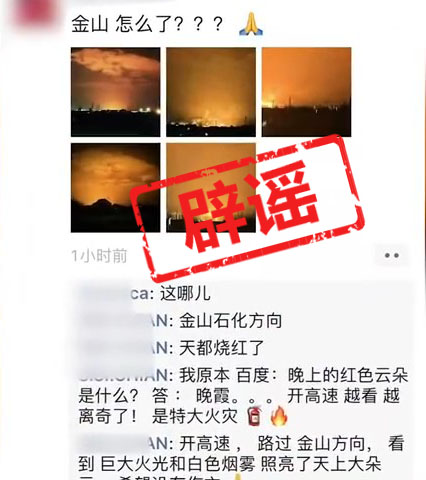426x480 pixels.
Task: Open first photo with large orange cloud
Action: coord(116,92)
